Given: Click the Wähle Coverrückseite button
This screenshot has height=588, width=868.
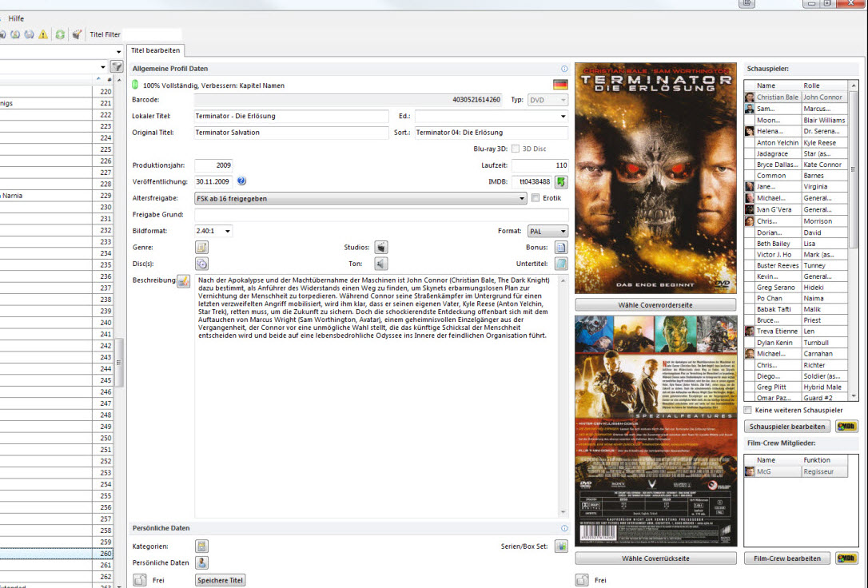Looking at the screenshot, I should 655,558.
